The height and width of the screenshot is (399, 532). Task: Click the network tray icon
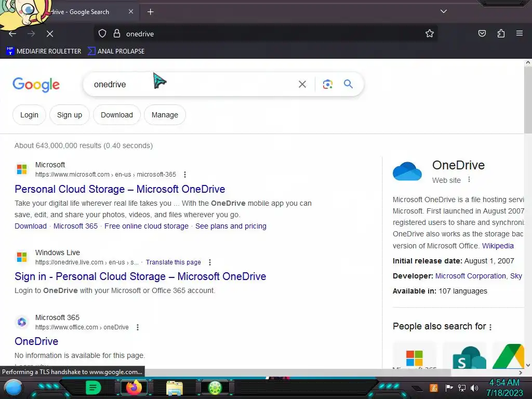pyautogui.click(x=462, y=388)
